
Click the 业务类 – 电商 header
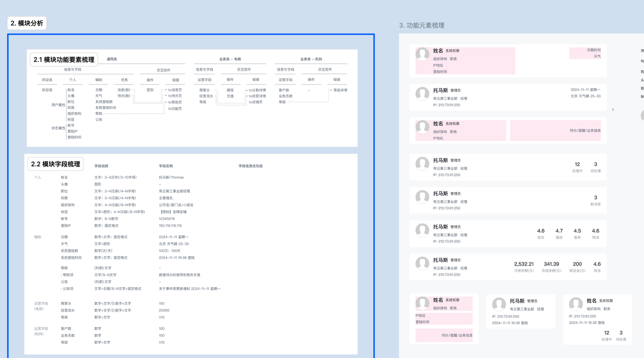[x=230, y=59]
